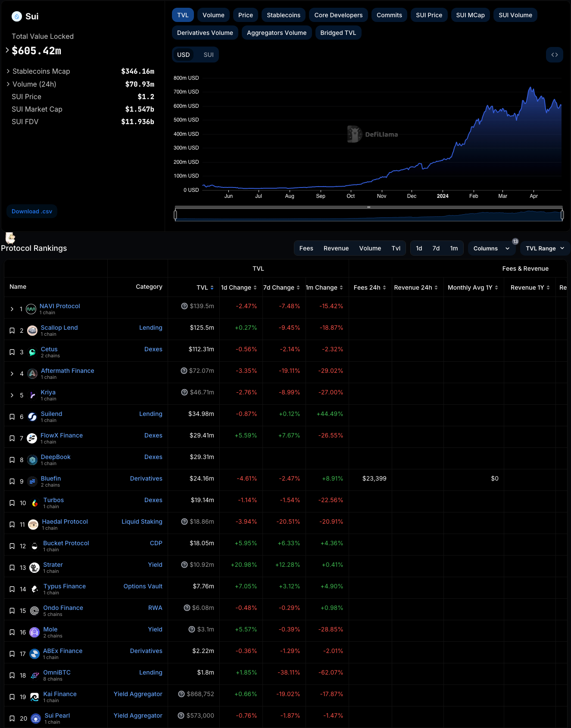The image size is (571, 728).
Task: Expand Kriya row
Action: tap(12, 395)
